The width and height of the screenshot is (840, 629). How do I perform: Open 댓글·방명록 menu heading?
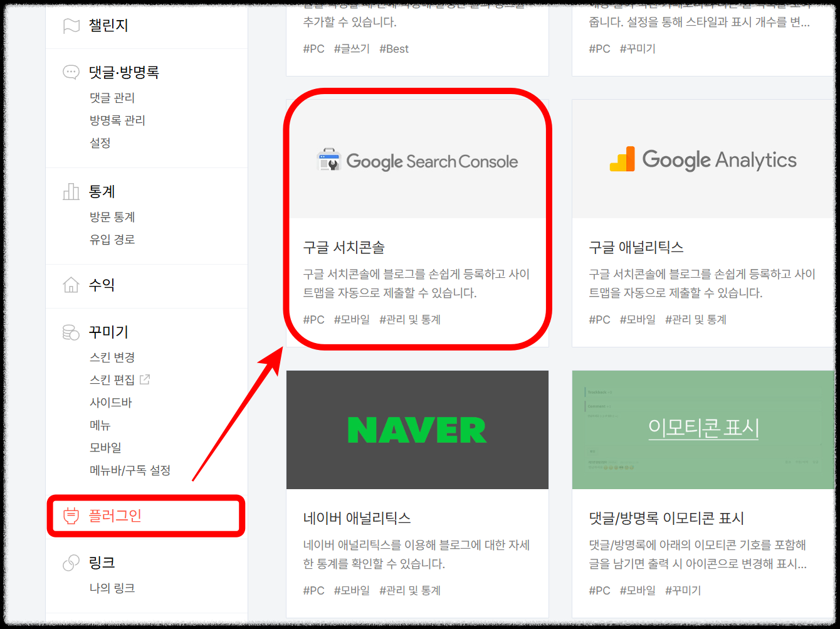[124, 72]
